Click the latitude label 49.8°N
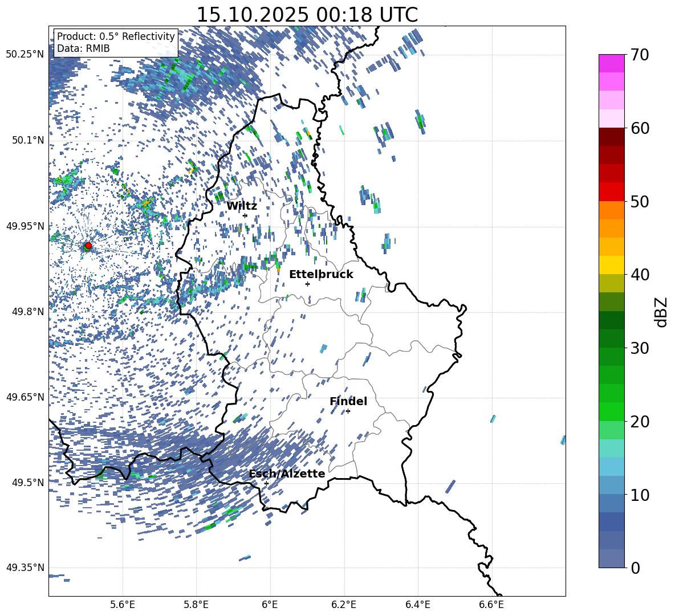Screen dimensions: 675x616 coord(28,312)
